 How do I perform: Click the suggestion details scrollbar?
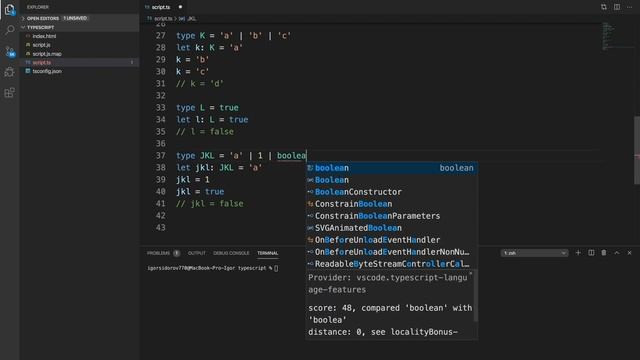pos(475,296)
